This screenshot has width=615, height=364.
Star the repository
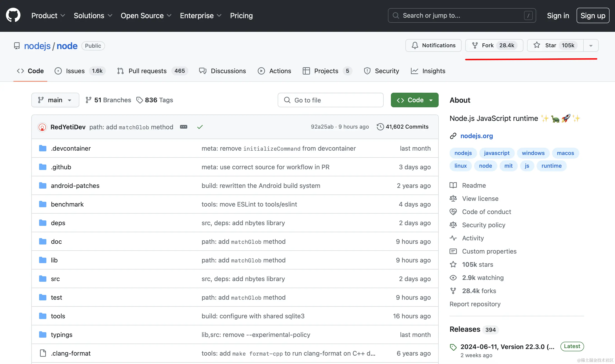point(555,45)
